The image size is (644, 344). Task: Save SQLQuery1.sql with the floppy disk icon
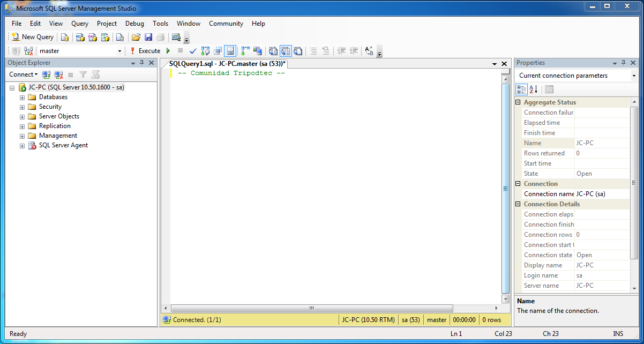(148, 37)
